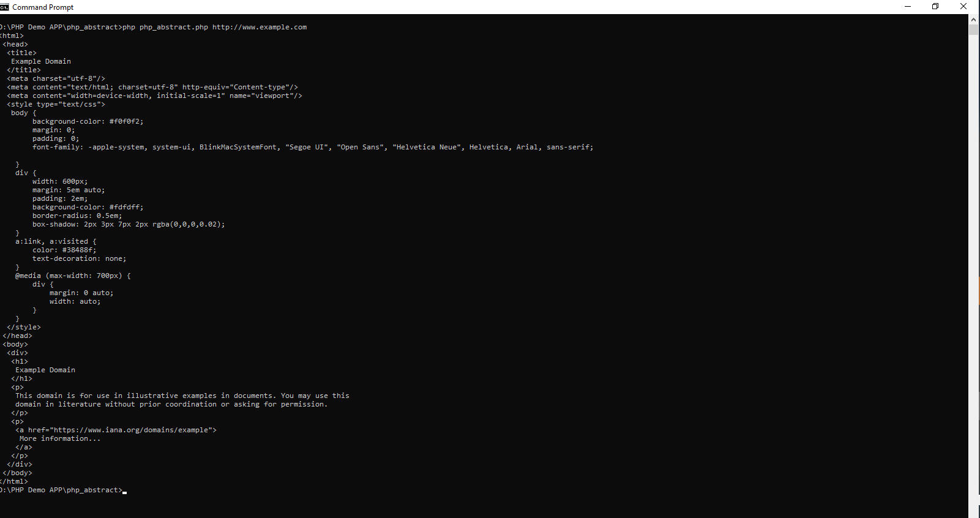Click the closing </body> tag
Screen dimensions: 980x518
[17, 473]
